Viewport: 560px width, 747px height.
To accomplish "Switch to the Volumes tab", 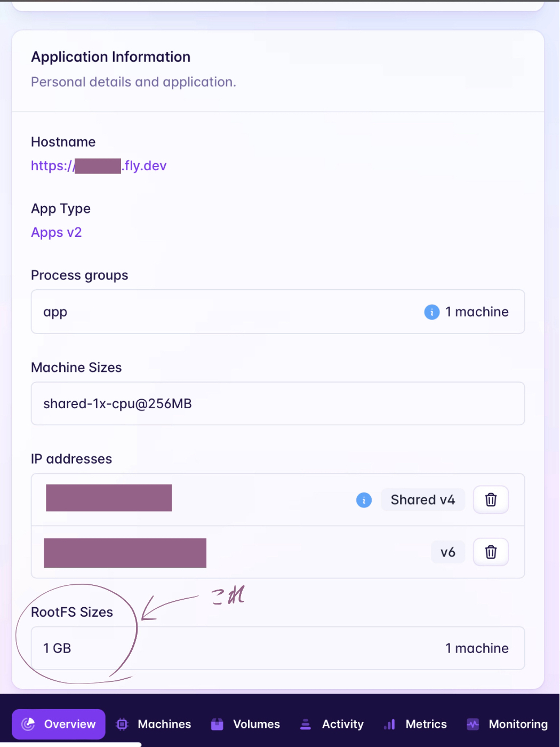I will [256, 724].
